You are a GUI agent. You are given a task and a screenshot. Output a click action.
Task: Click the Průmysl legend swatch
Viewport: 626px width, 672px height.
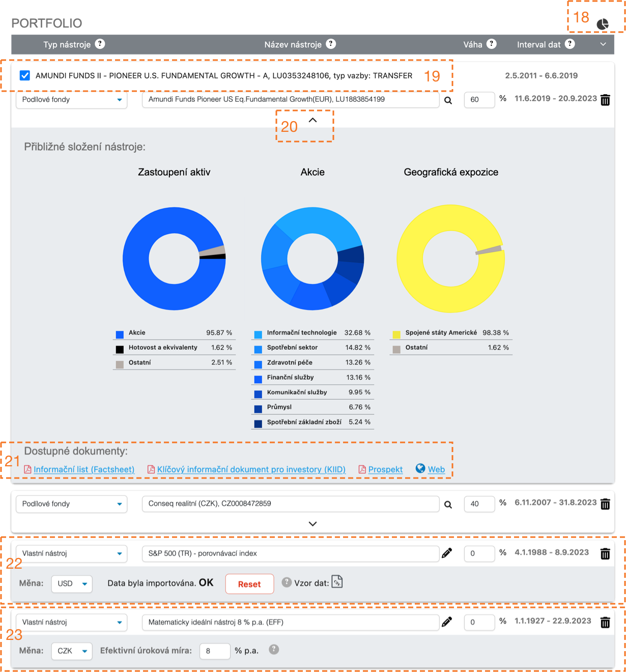[258, 409]
